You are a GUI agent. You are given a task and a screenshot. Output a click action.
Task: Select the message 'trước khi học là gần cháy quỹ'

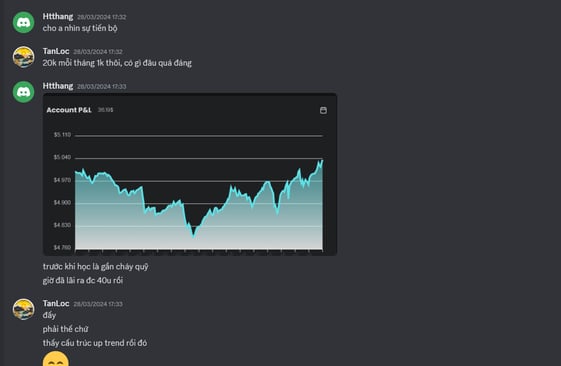[x=96, y=267]
